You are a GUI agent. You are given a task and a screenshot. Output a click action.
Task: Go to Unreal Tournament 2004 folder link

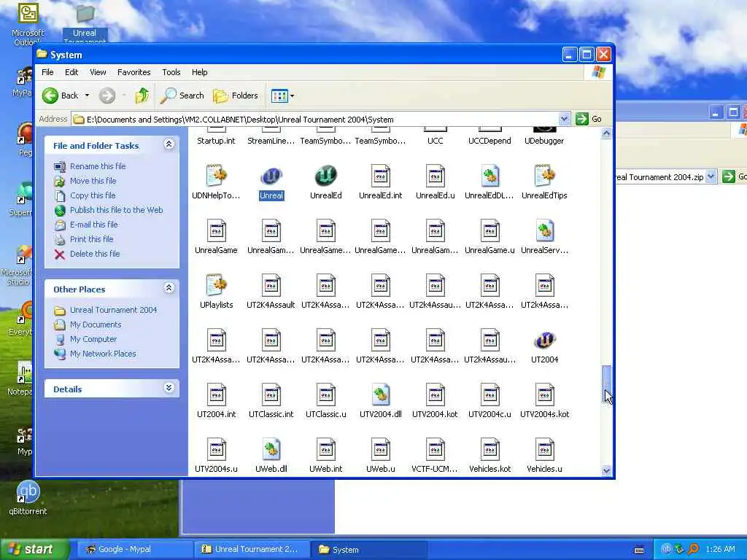tap(113, 310)
